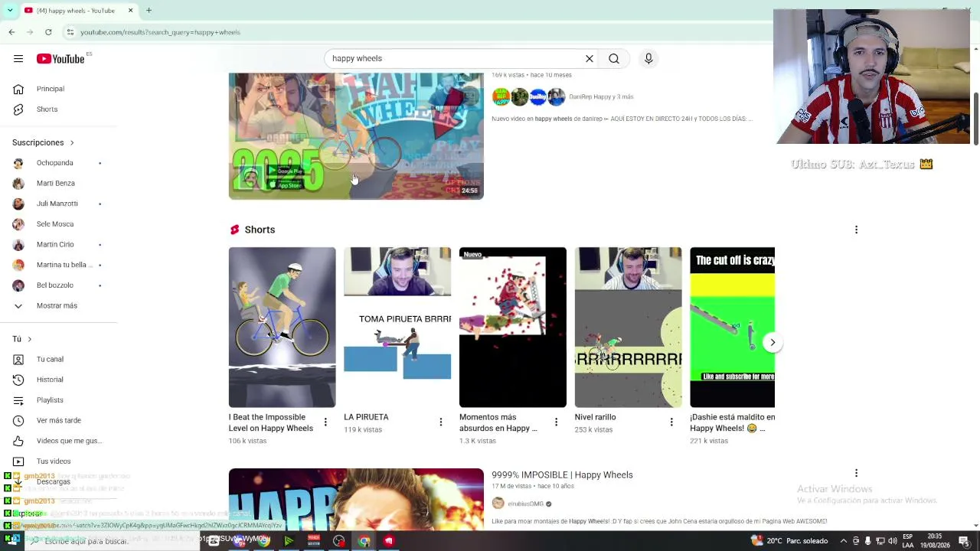
Task: Clear the search box with the X
Action: pyautogui.click(x=590, y=58)
